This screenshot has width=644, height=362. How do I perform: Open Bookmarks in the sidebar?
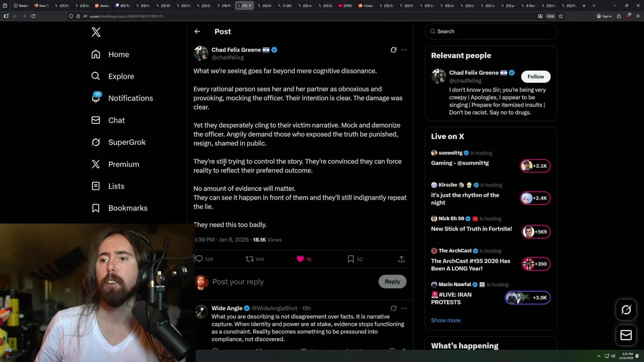pos(119,208)
